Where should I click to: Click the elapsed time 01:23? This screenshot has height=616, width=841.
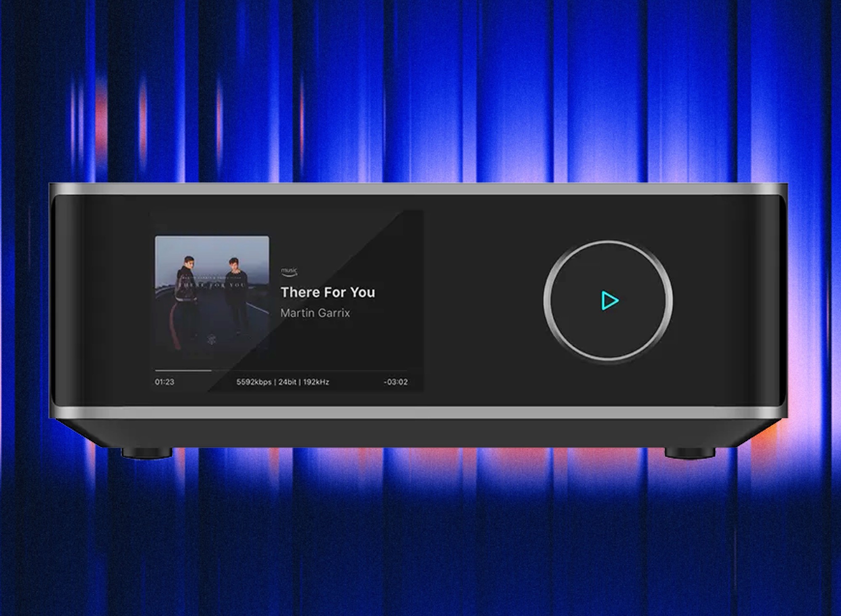[x=164, y=382]
